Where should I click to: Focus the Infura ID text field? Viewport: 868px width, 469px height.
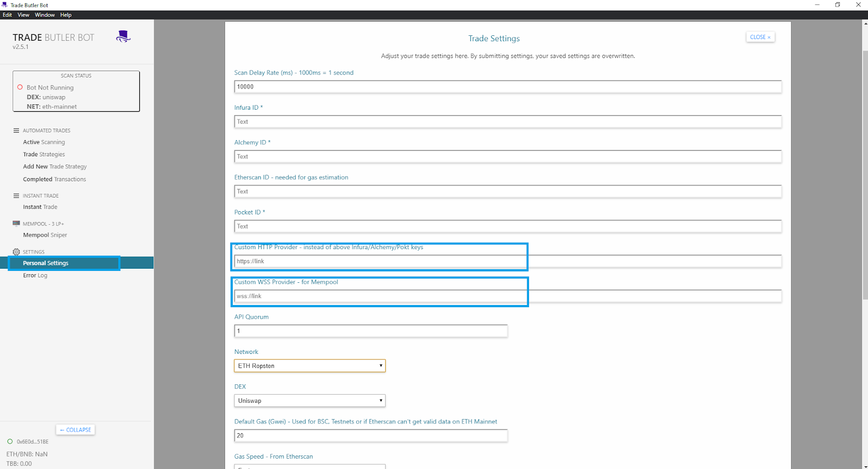click(508, 122)
